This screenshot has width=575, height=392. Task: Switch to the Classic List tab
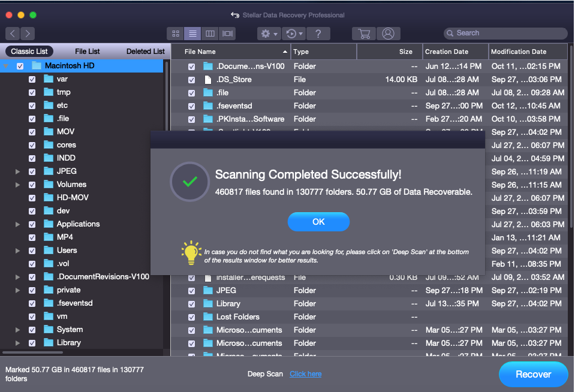tap(29, 52)
